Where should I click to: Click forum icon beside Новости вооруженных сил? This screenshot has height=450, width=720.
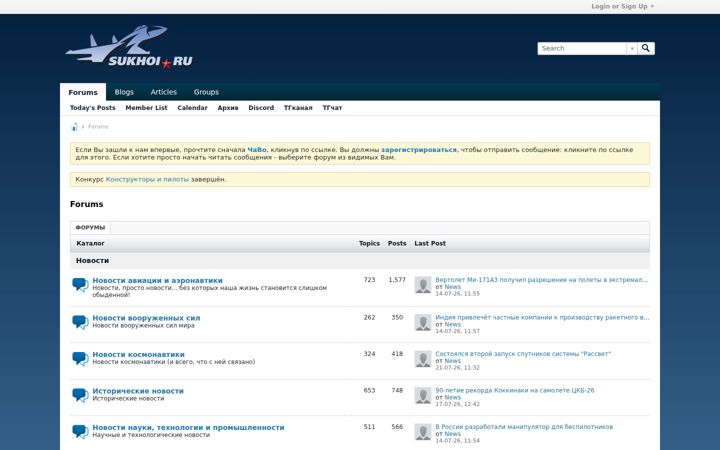[80, 322]
